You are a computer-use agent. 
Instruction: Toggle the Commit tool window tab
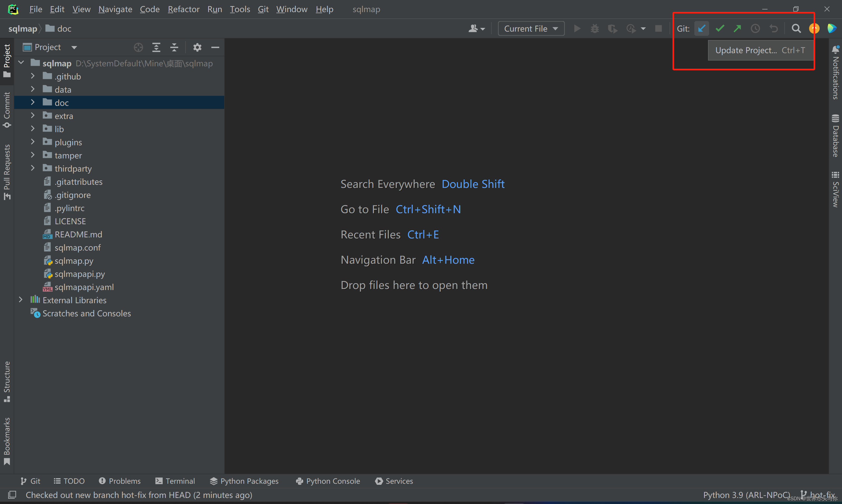[x=7, y=110]
